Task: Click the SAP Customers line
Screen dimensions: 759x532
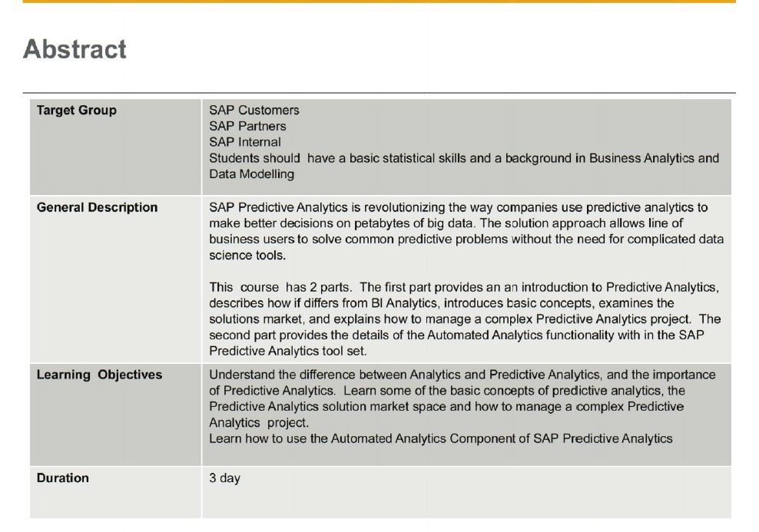Action: click(x=254, y=111)
